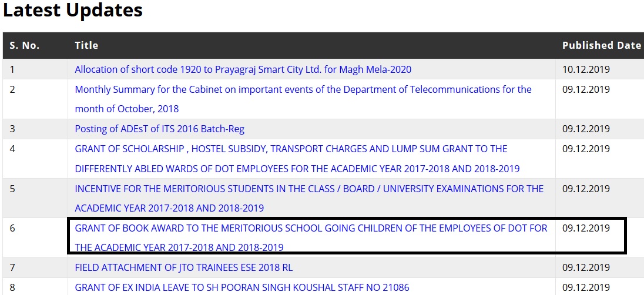Click serial number 8 cell

[x=13, y=287]
